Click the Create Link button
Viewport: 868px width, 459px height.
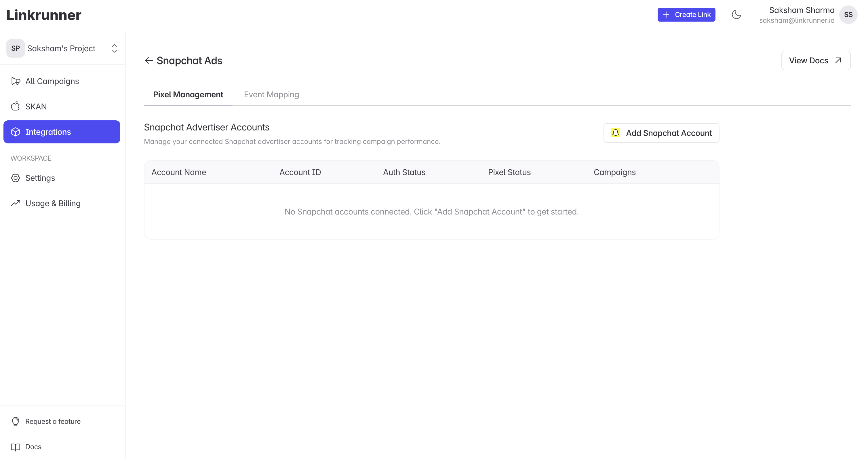click(x=686, y=14)
